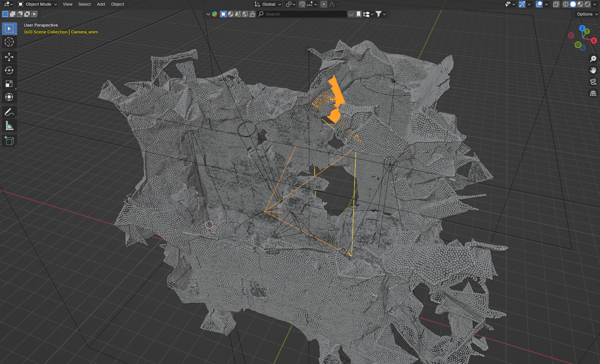The width and height of the screenshot is (600, 364).
Task: Set selection mode to new selection
Action: (x=5, y=14)
